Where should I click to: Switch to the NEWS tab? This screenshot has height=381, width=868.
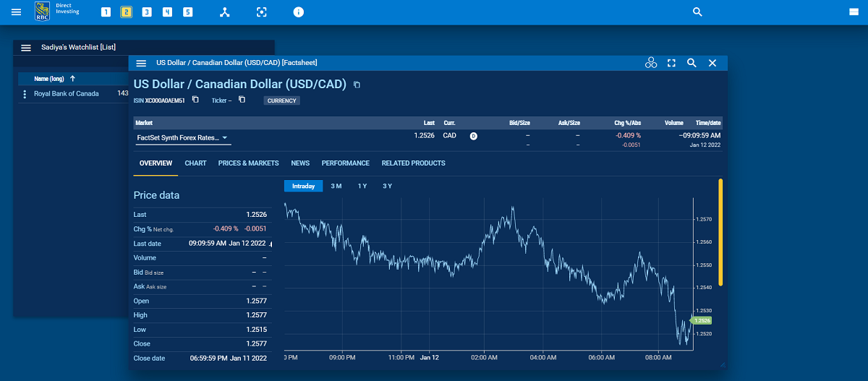[300, 163]
